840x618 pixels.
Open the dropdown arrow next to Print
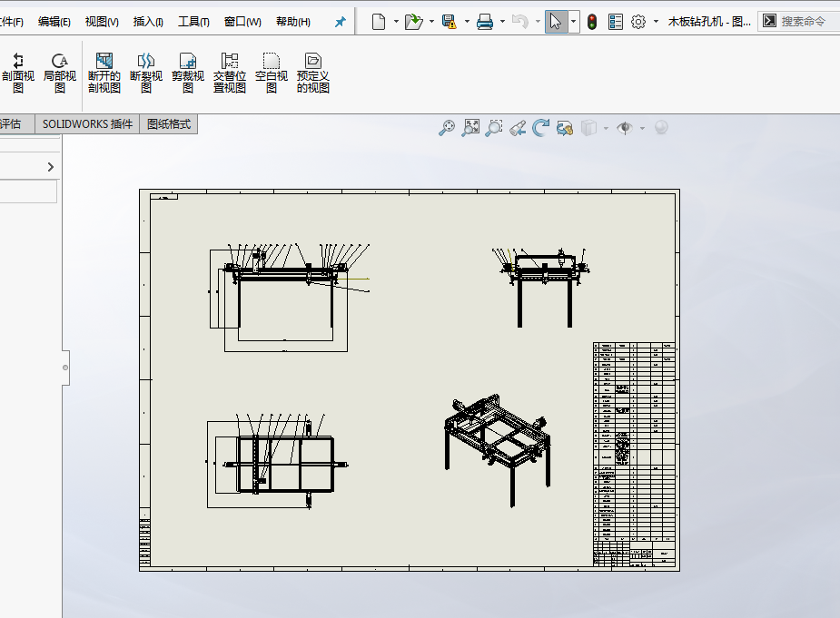(x=502, y=22)
